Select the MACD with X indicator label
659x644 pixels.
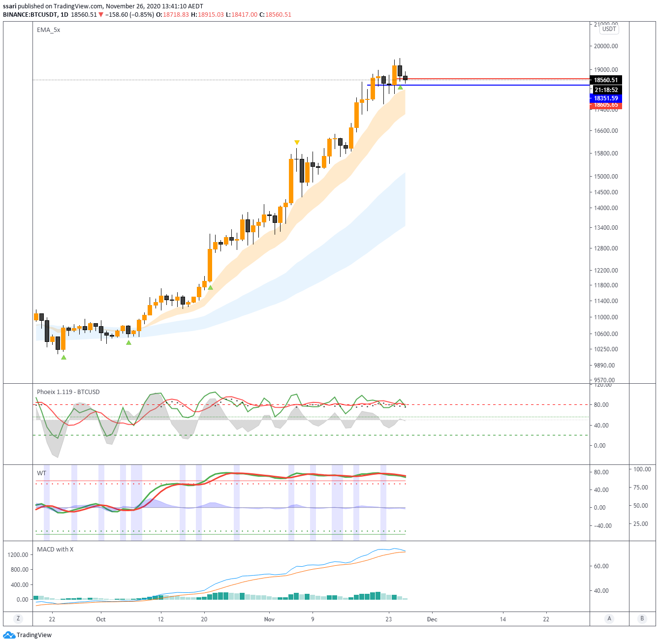tap(55, 550)
